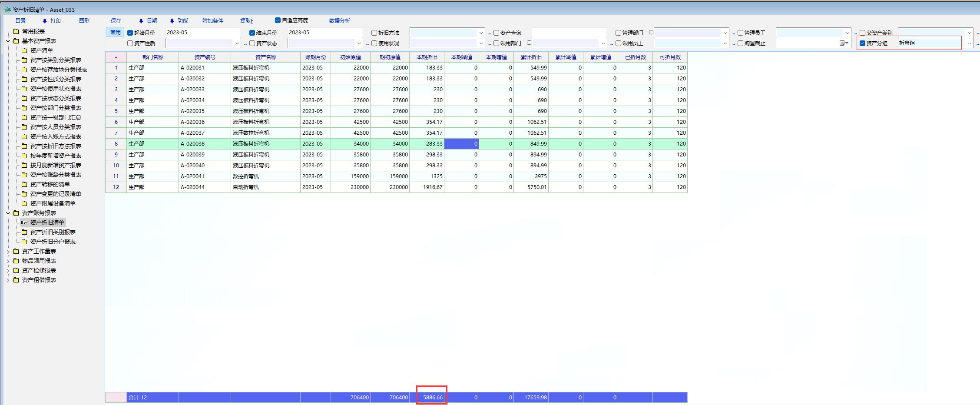Disable the 资产分组 filter checkbox

(862, 43)
